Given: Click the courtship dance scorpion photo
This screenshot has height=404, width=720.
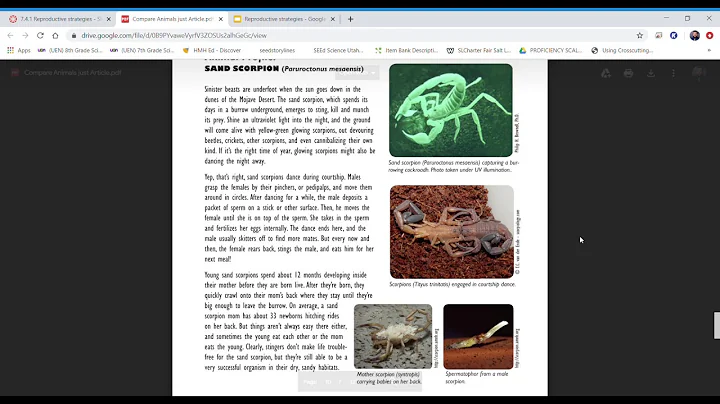Looking at the screenshot, I should coord(452,231).
